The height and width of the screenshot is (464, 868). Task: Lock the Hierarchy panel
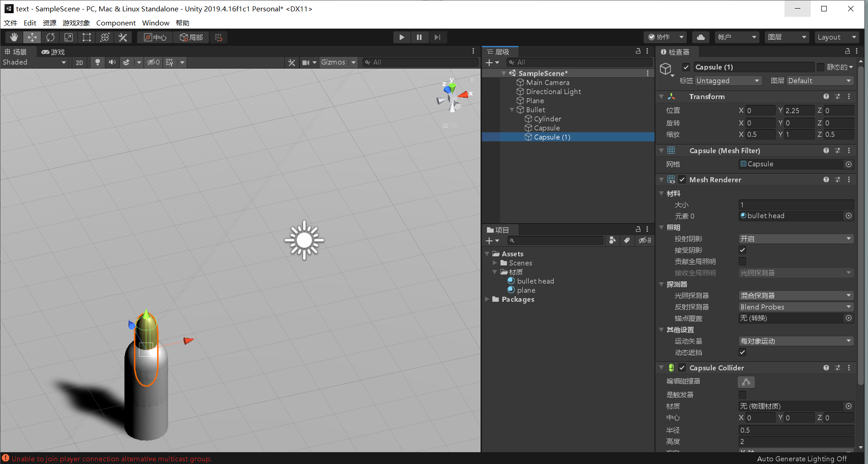(x=638, y=51)
